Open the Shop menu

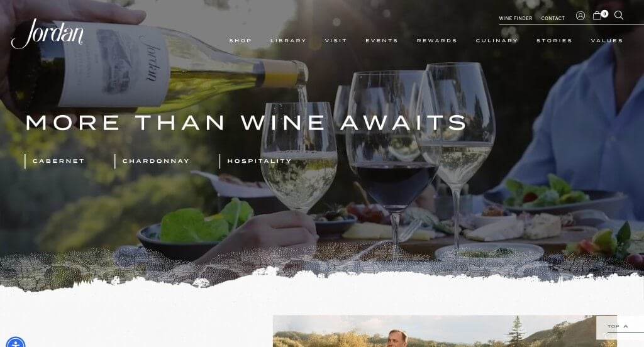(x=240, y=41)
